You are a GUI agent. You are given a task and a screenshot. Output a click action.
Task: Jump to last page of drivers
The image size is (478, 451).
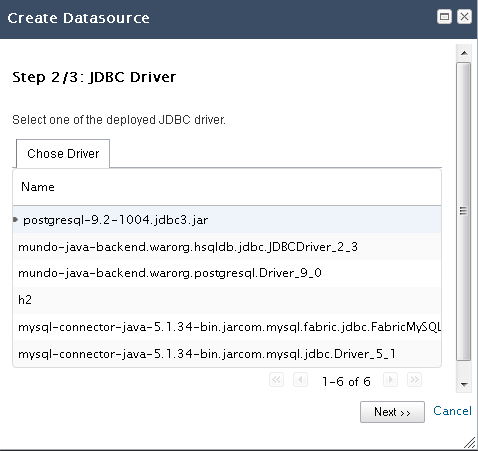tap(414, 380)
